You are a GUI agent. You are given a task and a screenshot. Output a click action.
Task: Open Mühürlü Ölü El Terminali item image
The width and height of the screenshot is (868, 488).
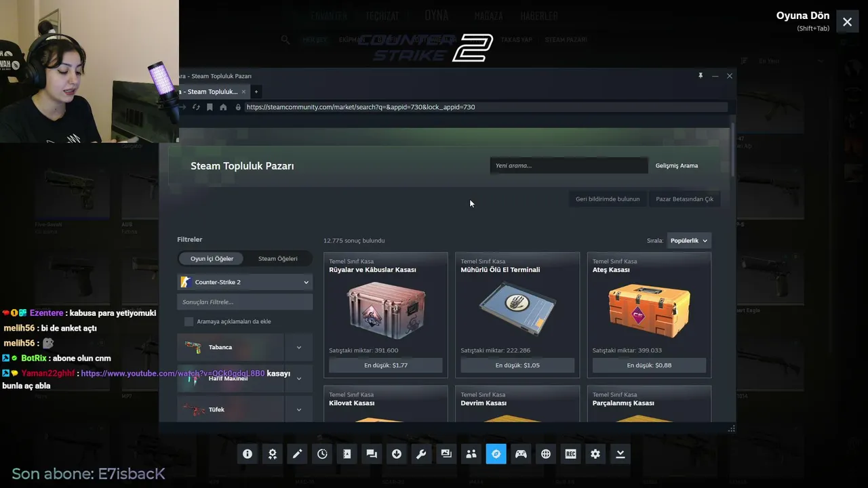tap(517, 308)
